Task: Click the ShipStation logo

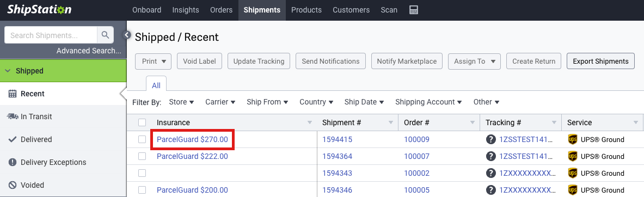Action: click(x=39, y=10)
